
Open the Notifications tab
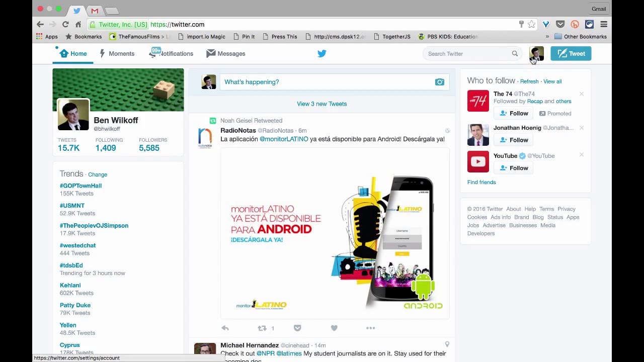tap(171, 53)
